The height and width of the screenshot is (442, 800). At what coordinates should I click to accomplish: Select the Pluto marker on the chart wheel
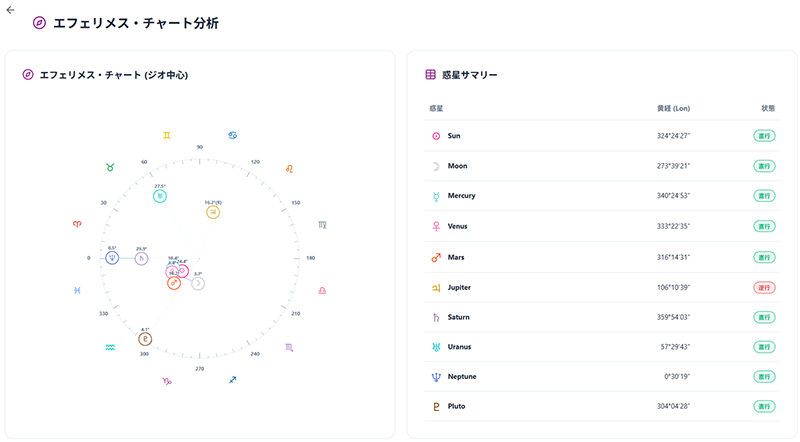tap(145, 340)
